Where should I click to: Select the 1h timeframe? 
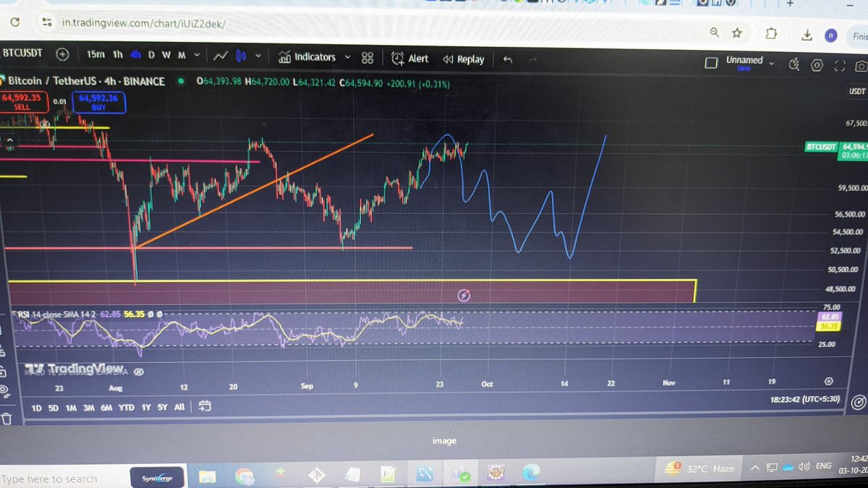point(117,54)
